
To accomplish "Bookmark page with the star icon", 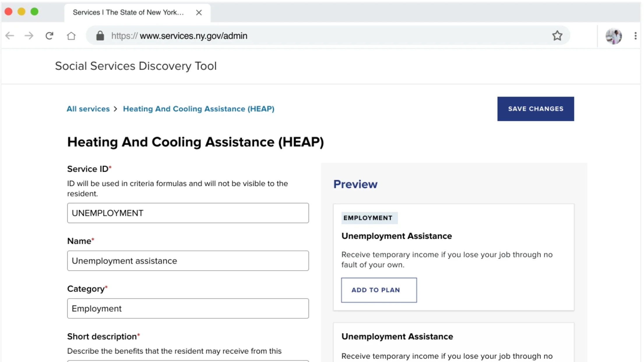I will pos(557,36).
